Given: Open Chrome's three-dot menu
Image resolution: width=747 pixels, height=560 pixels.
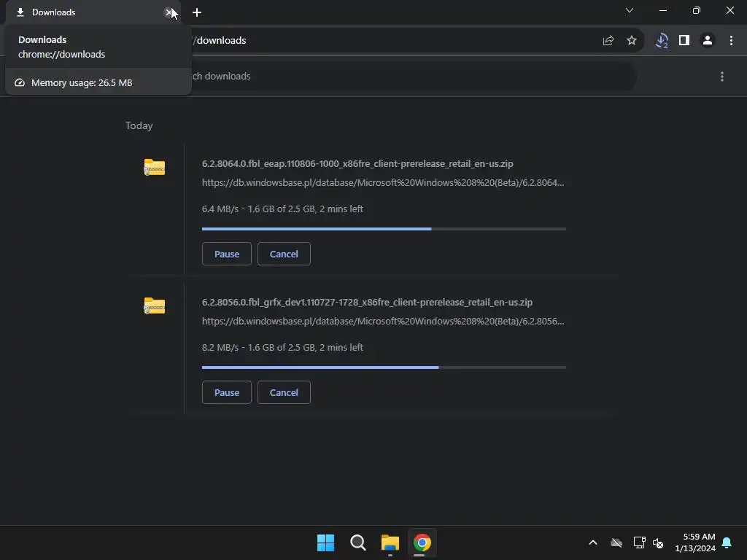Looking at the screenshot, I should [731, 41].
